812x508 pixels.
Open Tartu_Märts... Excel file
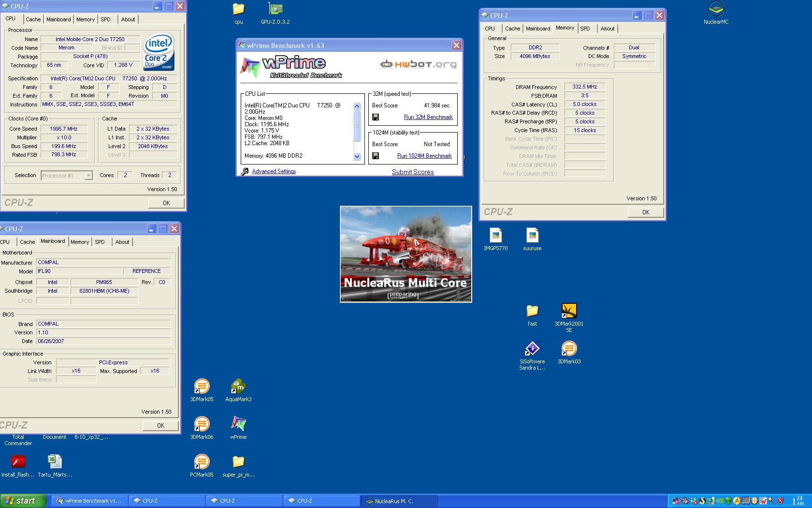coord(55,466)
